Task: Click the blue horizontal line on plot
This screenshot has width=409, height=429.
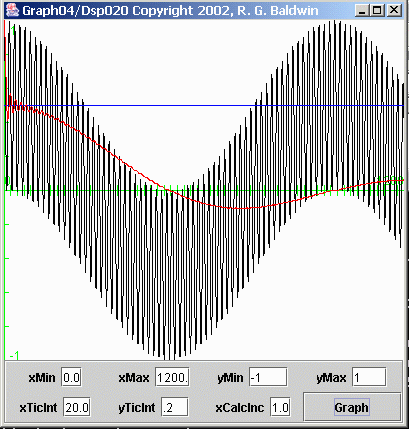Action: tap(204, 105)
